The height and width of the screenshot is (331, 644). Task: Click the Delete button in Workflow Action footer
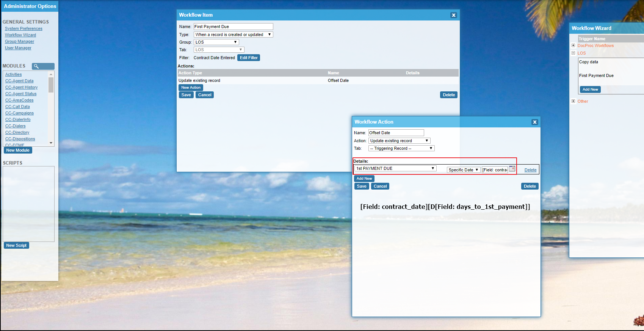[530, 186]
